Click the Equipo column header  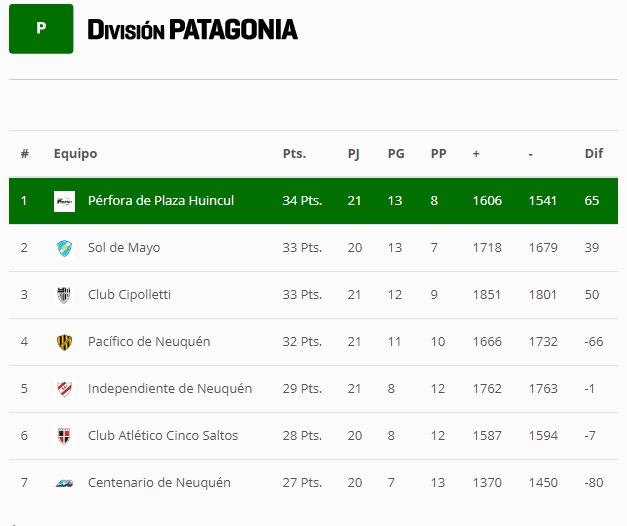coord(75,154)
